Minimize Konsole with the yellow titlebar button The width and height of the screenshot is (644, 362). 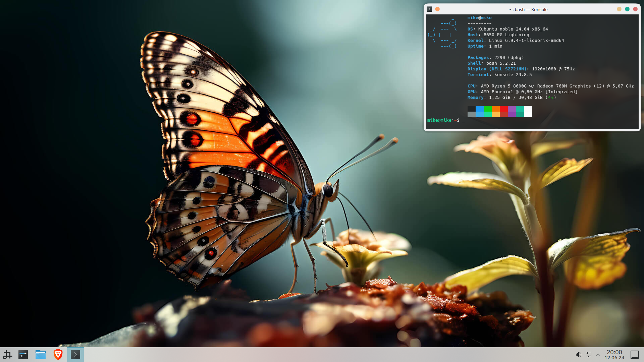[x=619, y=9]
